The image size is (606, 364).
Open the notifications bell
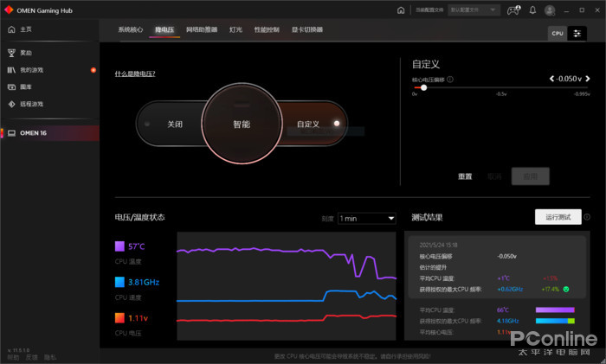[532, 10]
